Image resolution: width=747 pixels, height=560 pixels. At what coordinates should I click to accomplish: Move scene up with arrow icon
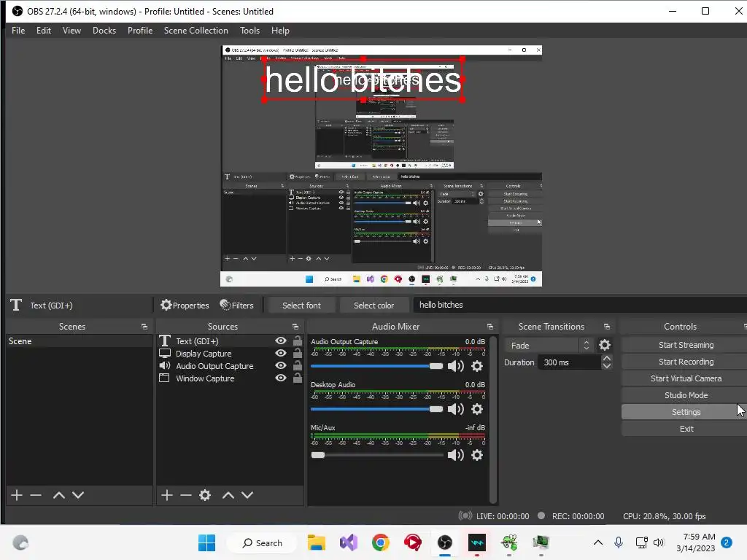click(58, 495)
